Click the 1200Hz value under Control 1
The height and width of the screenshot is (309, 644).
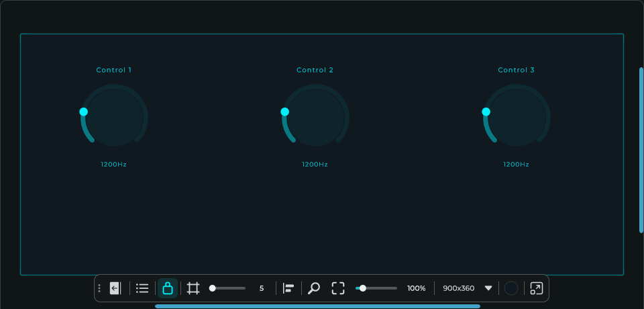(114, 164)
